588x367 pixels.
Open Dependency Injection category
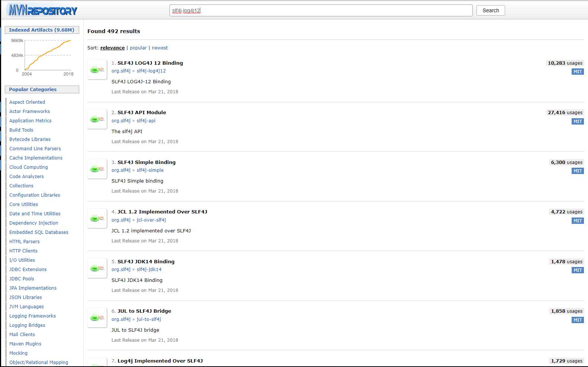click(34, 223)
